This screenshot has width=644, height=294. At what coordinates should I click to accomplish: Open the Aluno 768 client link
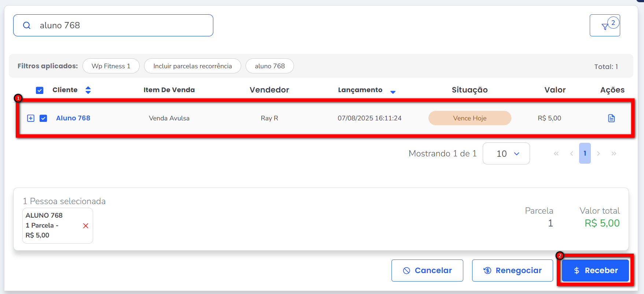[73, 118]
